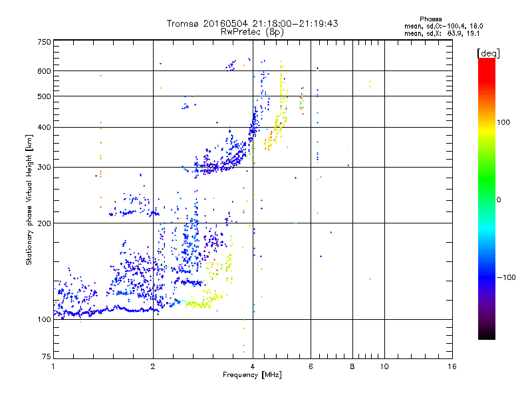Pick the black bottom of the phase colorbar

pyautogui.click(x=487, y=335)
